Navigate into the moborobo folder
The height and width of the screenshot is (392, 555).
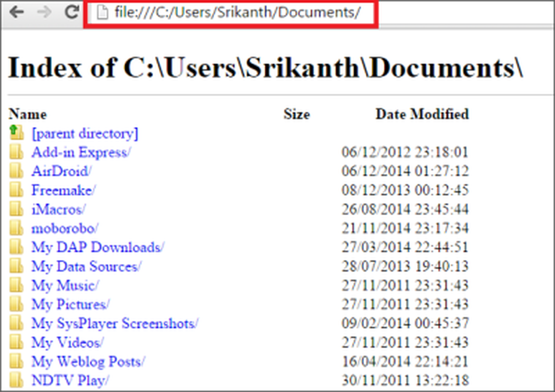click(64, 228)
